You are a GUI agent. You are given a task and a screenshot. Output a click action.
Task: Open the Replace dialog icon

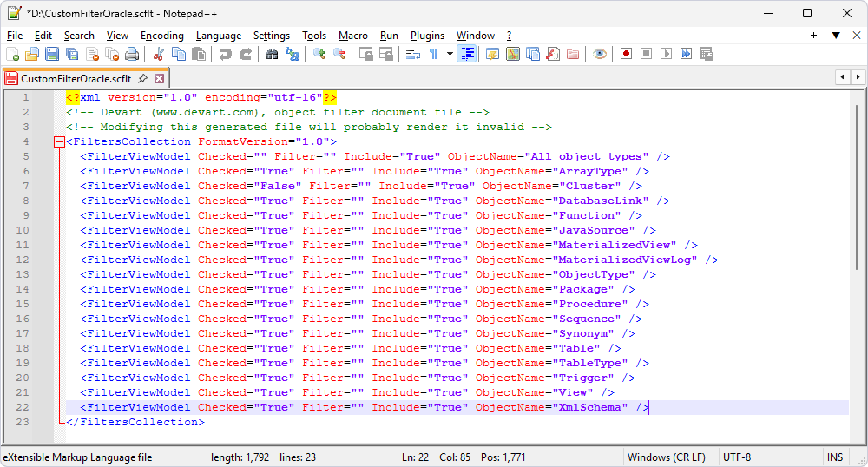(x=292, y=54)
